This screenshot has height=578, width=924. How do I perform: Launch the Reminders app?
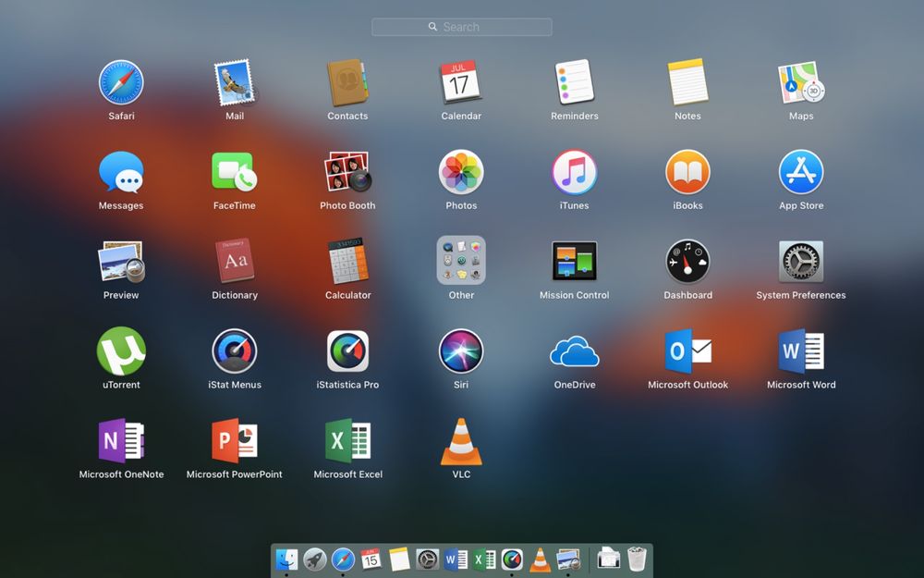(575, 82)
